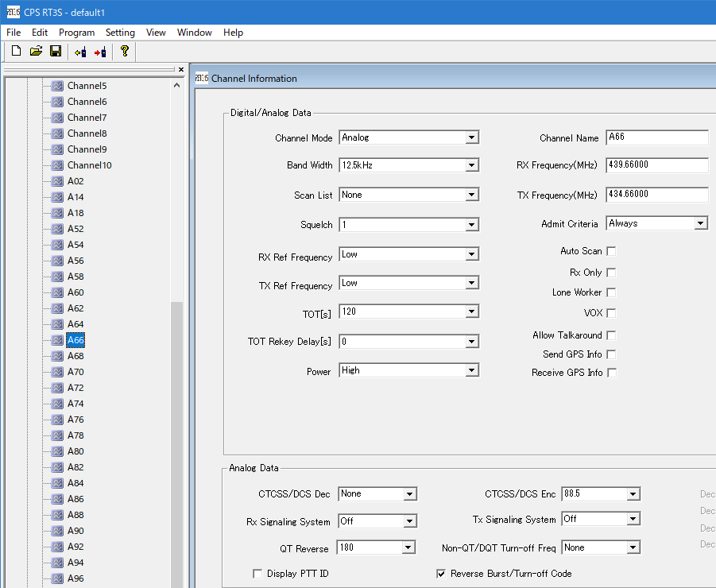716x588 pixels.
Task: Open the Program menu
Action: [x=76, y=33]
